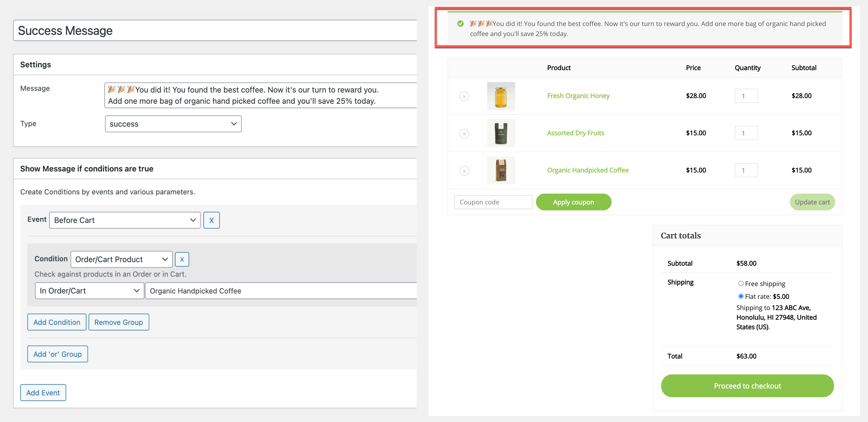Image resolution: width=868 pixels, height=422 pixels.
Task: Remove Assorted Dry Fruits from cart
Action: point(464,133)
